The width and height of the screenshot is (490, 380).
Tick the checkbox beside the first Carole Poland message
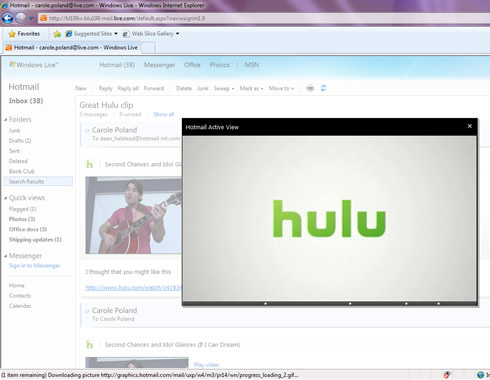87,130
